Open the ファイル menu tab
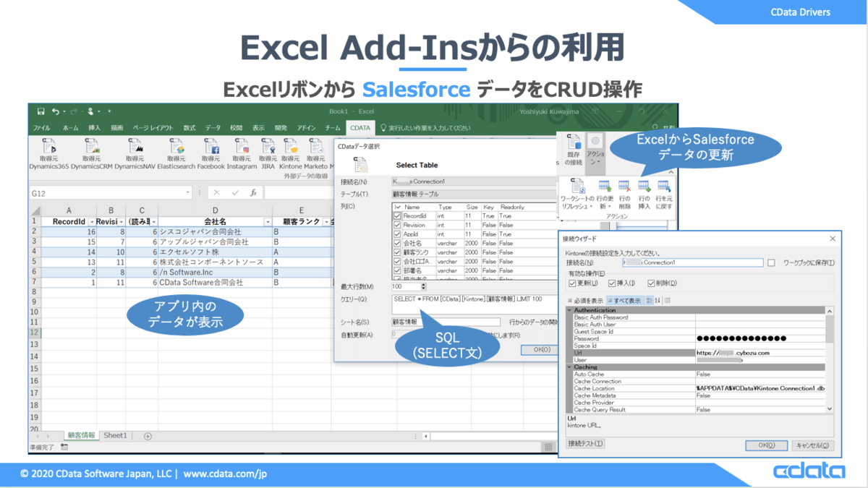This screenshot has width=868, height=488. coord(41,128)
